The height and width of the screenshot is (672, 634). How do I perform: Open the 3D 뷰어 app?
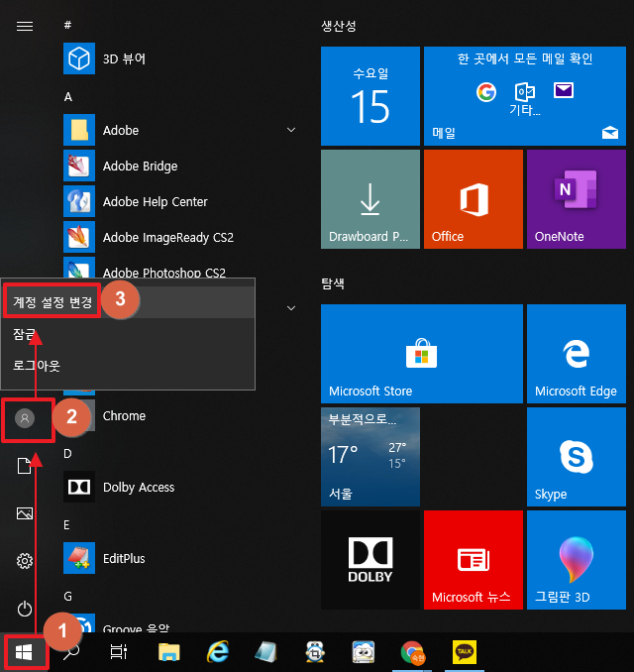[x=180, y=58]
